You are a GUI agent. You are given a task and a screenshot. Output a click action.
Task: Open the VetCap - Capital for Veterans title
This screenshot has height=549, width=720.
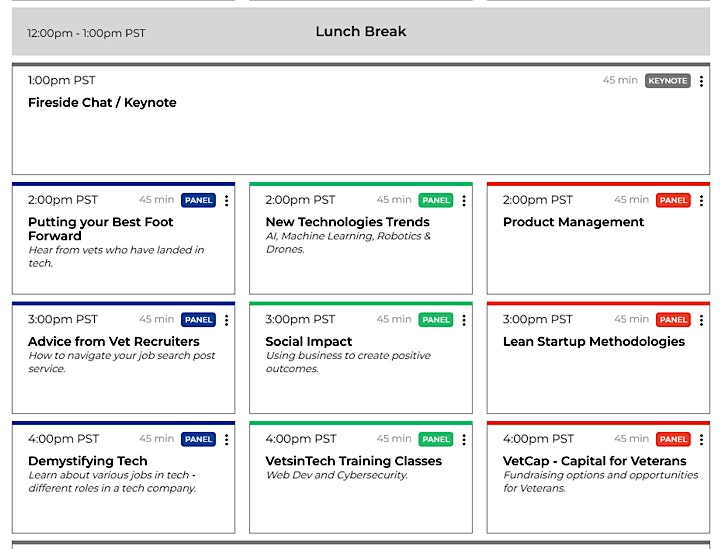coord(595,461)
